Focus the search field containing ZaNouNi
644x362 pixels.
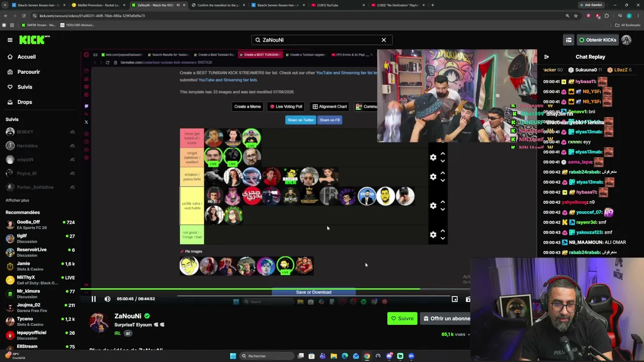click(x=321, y=40)
